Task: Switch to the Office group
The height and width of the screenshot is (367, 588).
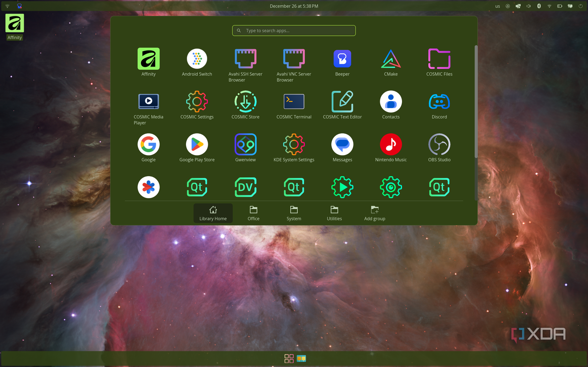Action: (x=253, y=213)
